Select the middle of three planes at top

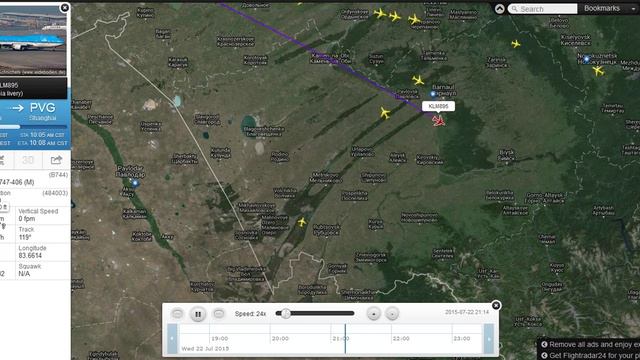click(395, 16)
